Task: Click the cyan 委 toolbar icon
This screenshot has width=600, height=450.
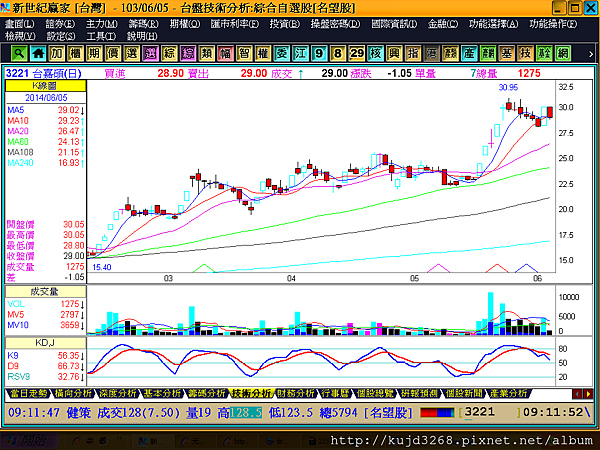Action: pos(282,53)
